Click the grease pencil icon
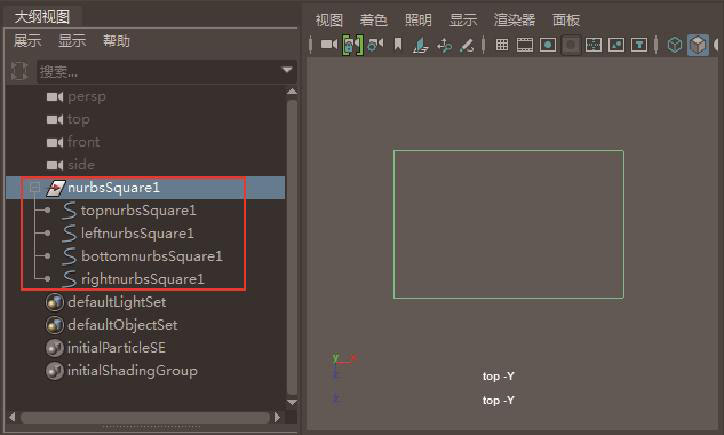Screen dimensions: 724x435 tap(466, 45)
